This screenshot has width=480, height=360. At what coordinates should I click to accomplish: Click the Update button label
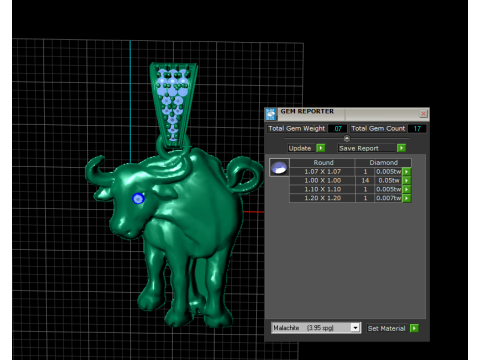[300, 148]
